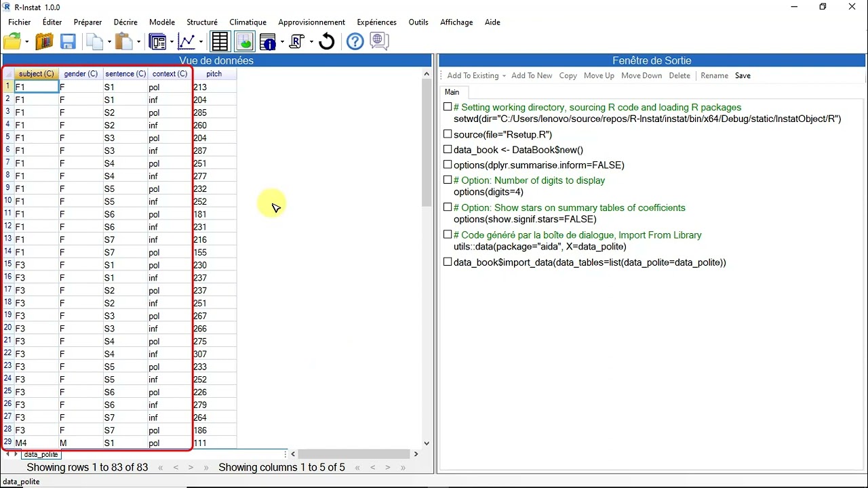Click sheet tabs scroll-left arrow
The image size is (868, 488).
pos(7,454)
